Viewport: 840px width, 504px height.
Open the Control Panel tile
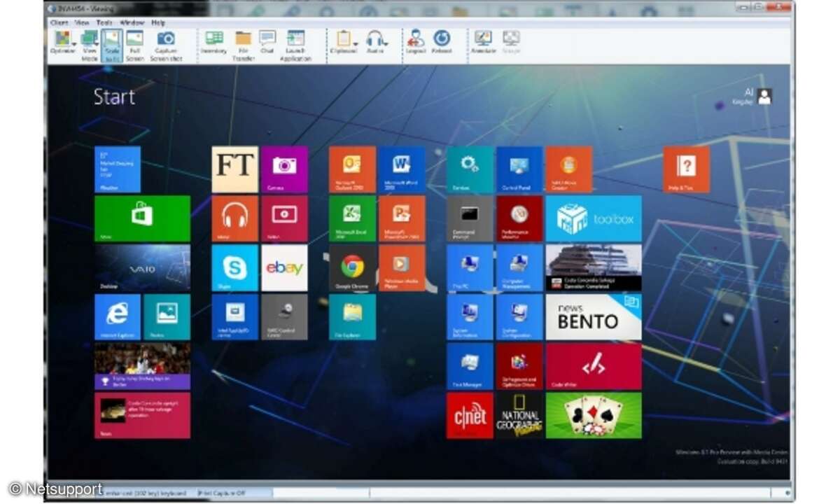click(519, 169)
